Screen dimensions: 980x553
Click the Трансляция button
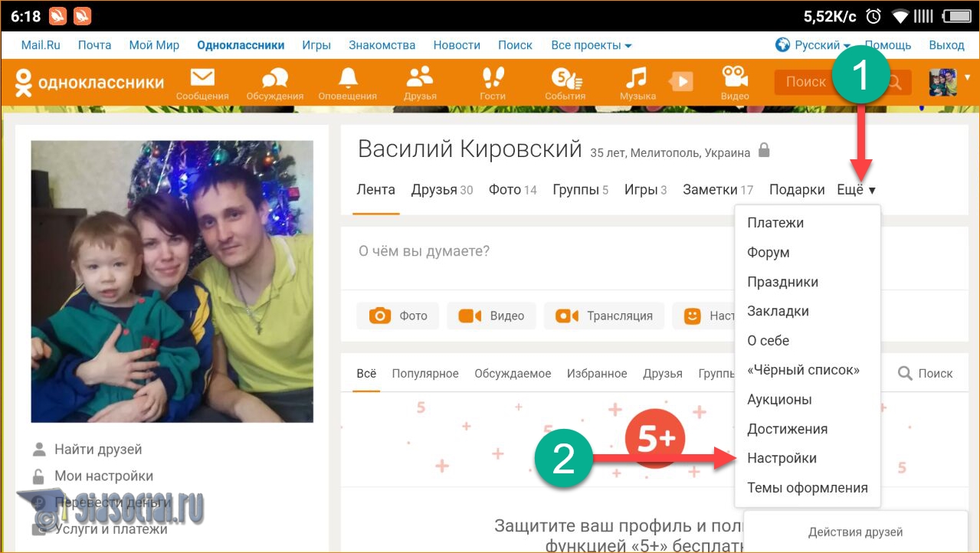pyautogui.click(x=603, y=316)
